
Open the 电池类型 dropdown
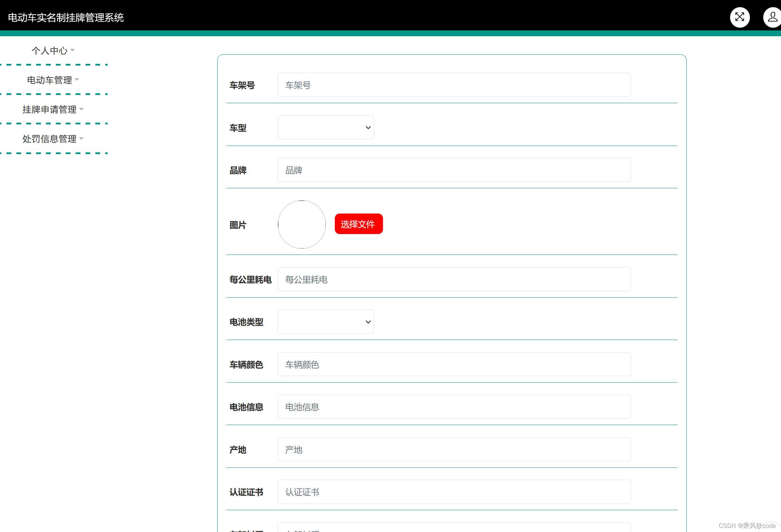coord(326,322)
